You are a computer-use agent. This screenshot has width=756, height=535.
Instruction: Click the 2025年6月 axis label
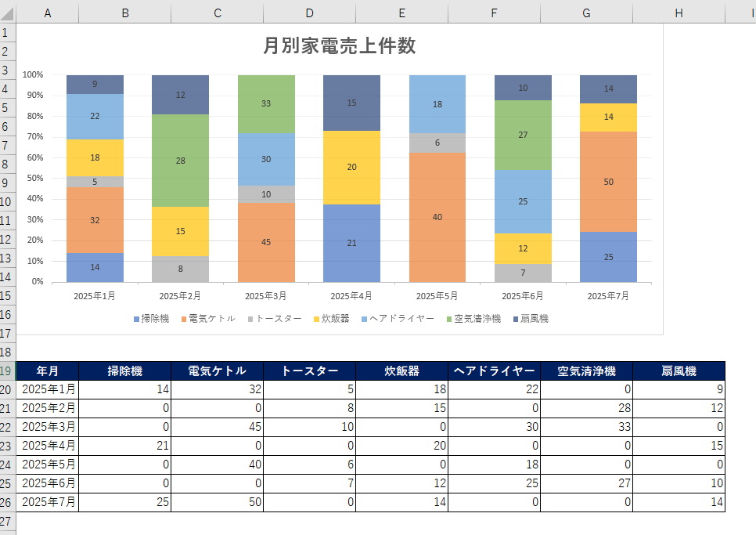pyautogui.click(x=523, y=296)
